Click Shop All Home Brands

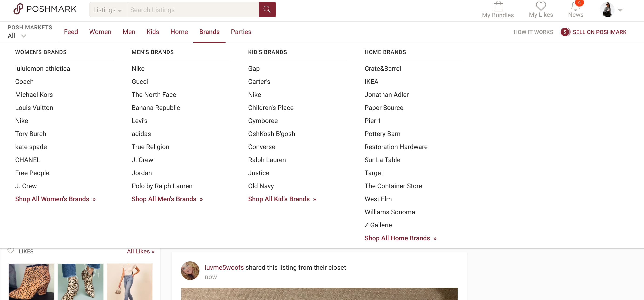click(x=400, y=238)
